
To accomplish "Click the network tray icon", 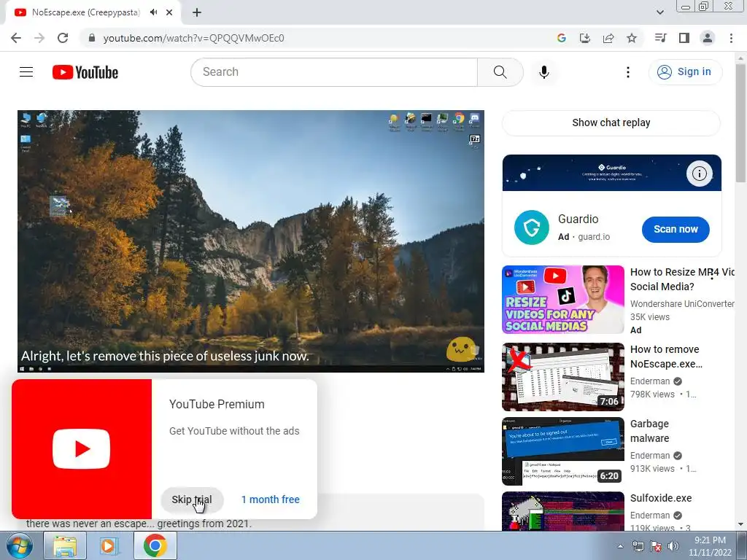I will pyautogui.click(x=638, y=546).
